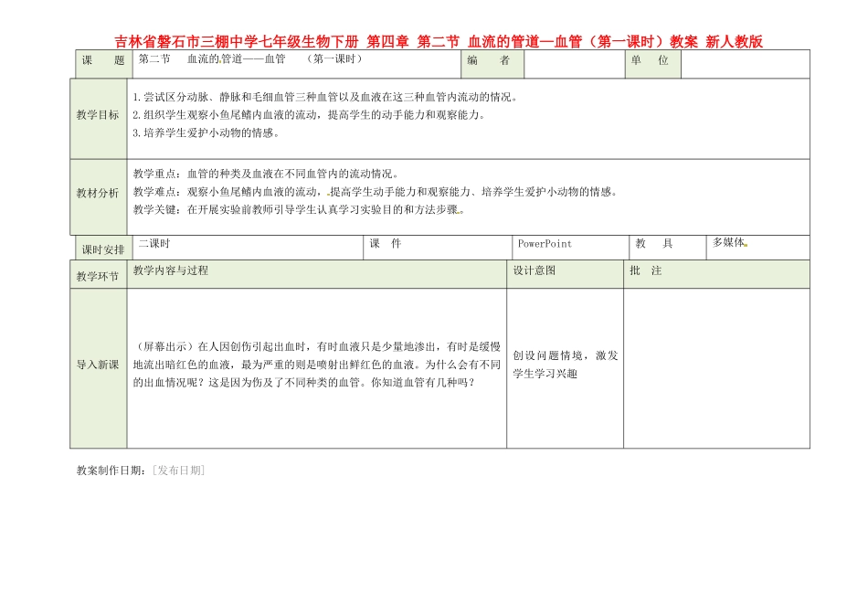
Task: Click the red document title heading
Action: 439,41
